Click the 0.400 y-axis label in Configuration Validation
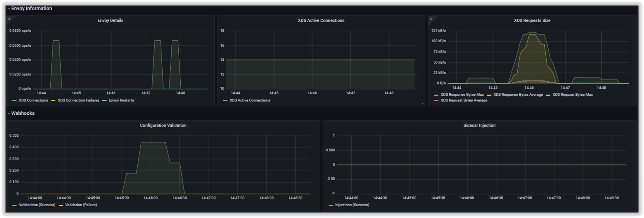Screen dimensions: 644x218 [14, 147]
